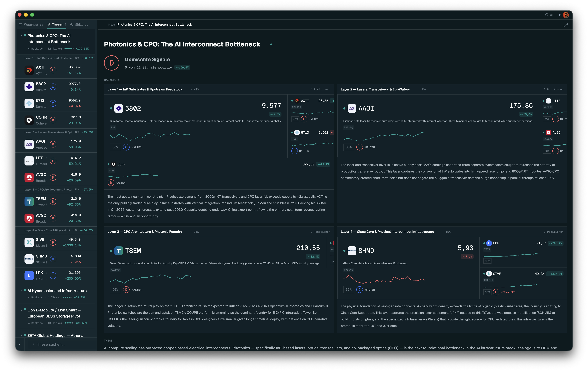Click the VERKAUFEN label on SIVE card
This screenshot has height=371, width=588.
pyautogui.click(x=508, y=292)
